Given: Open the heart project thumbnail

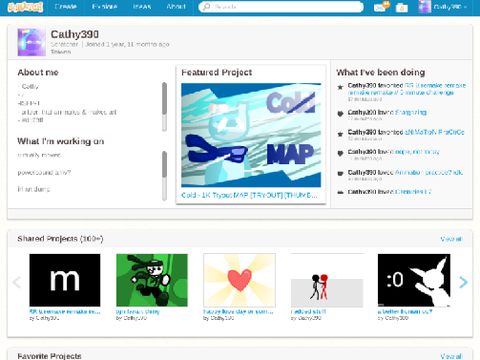Looking at the screenshot, I should [x=239, y=280].
